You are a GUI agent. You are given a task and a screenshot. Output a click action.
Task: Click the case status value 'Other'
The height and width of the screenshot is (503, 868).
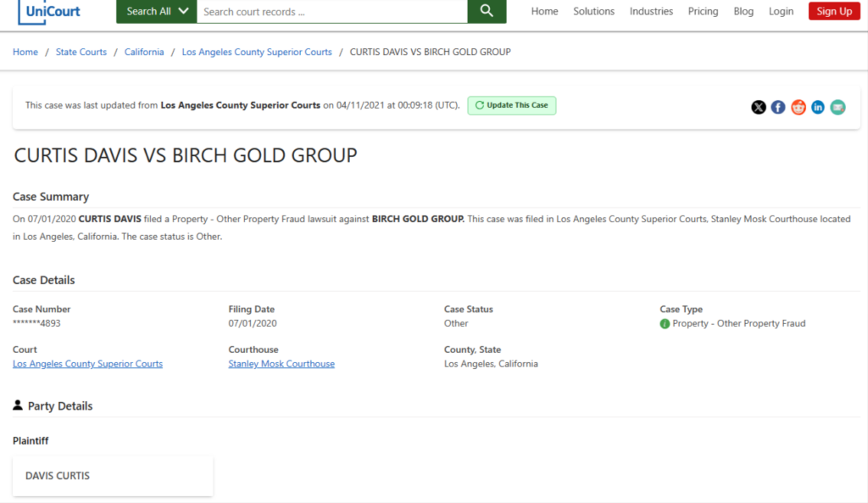(456, 323)
